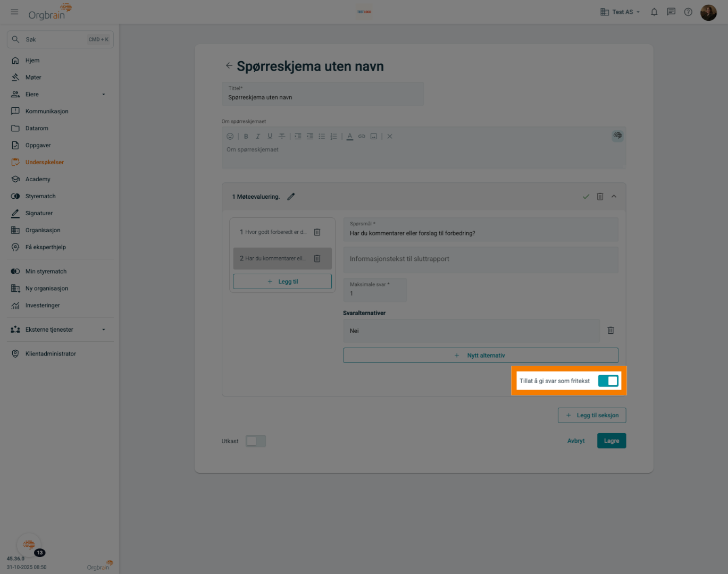Insert an image in the editor

point(374,137)
